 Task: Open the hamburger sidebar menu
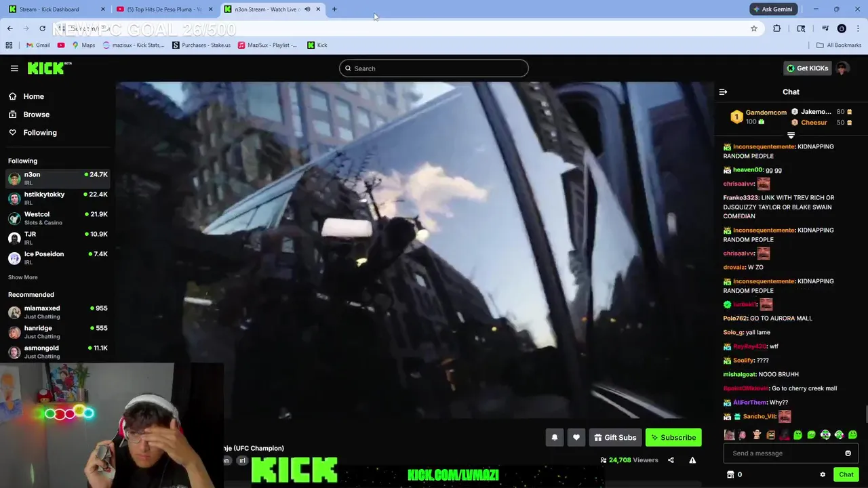pyautogui.click(x=14, y=68)
